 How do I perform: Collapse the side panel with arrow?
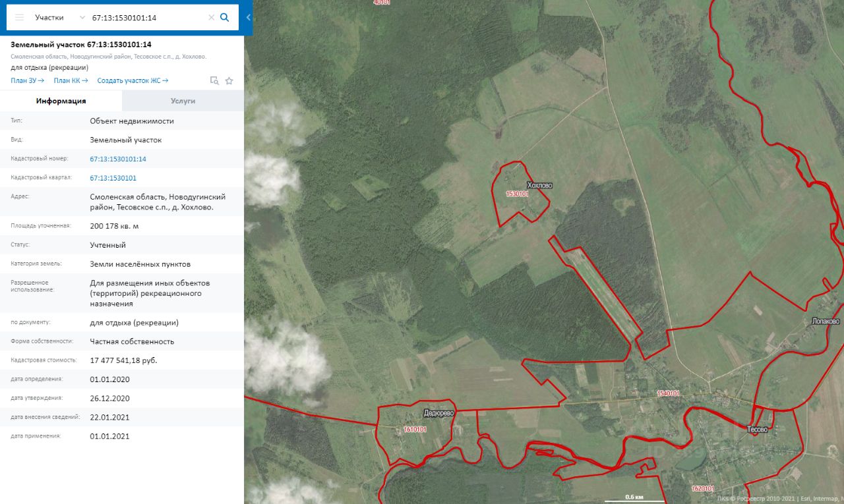(249, 18)
